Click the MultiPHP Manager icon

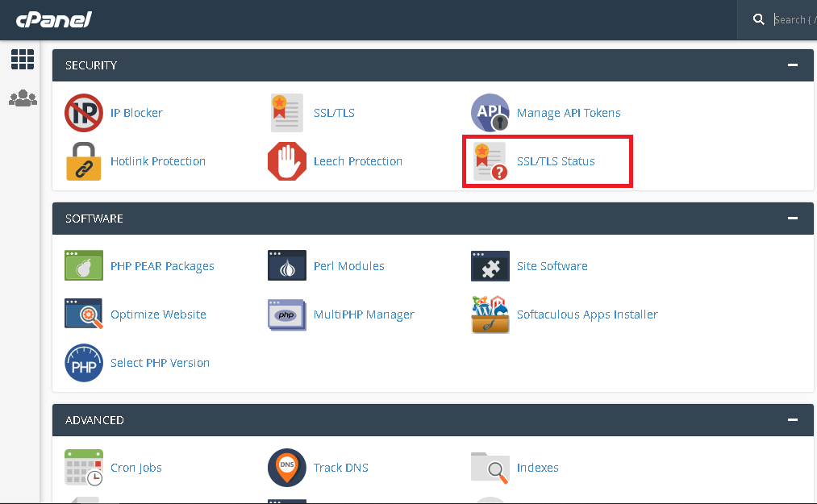click(287, 314)
